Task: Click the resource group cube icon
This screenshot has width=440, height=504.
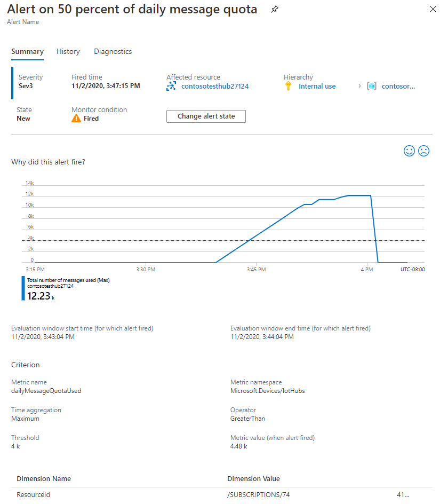Action: [x=372, y=86]
